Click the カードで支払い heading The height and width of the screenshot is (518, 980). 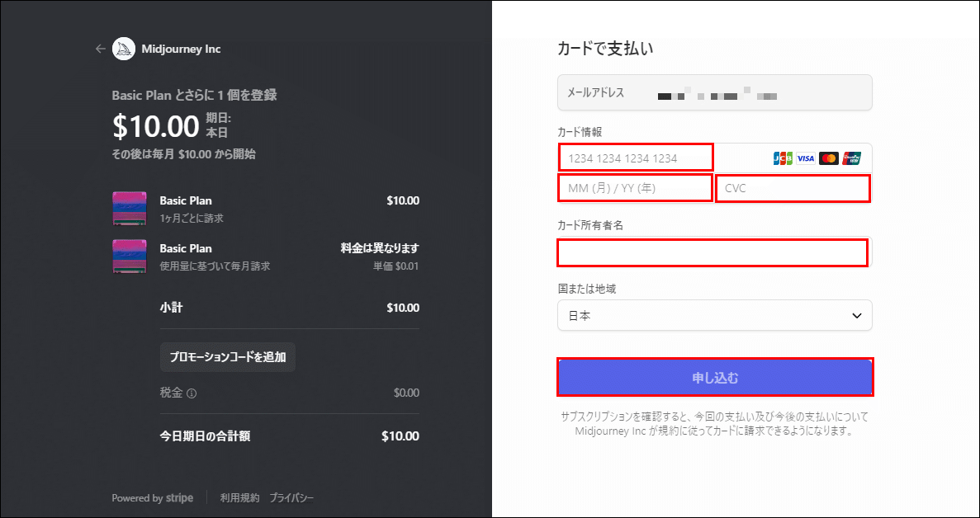coord(605,49)
